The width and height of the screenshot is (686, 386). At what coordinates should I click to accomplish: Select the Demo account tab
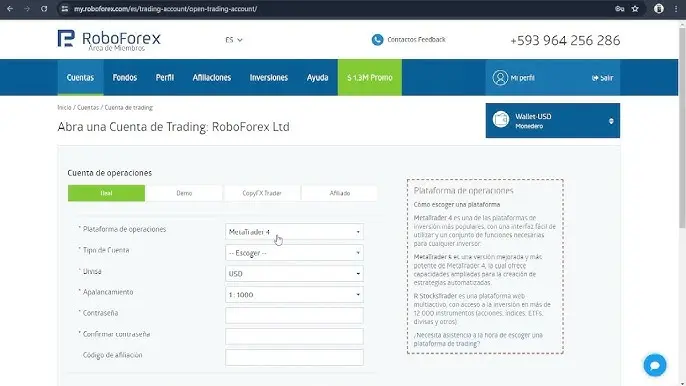coord(184,193)
